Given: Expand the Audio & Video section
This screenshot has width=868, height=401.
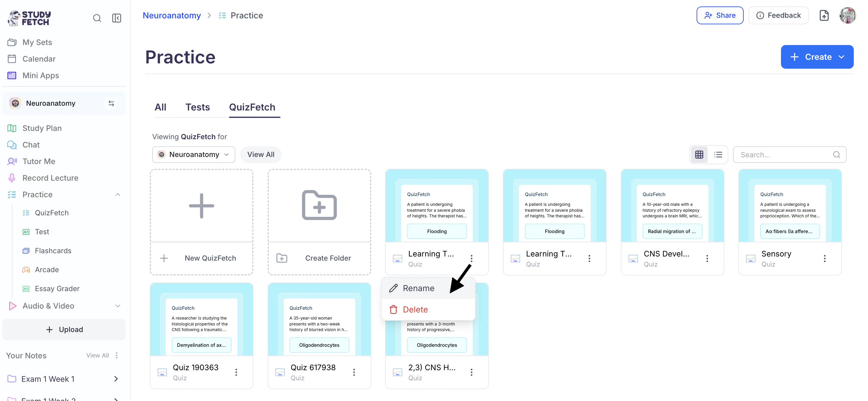Looking at the screenshot, I should coord(118,306).
